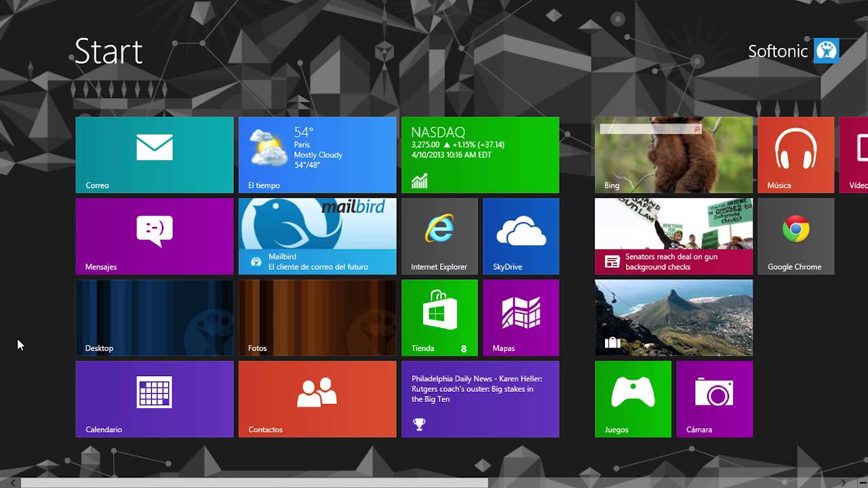868x488 pixels.
Task: Click the Softonic user account picture
Action: pyautogui.click(x=826, y=51)
